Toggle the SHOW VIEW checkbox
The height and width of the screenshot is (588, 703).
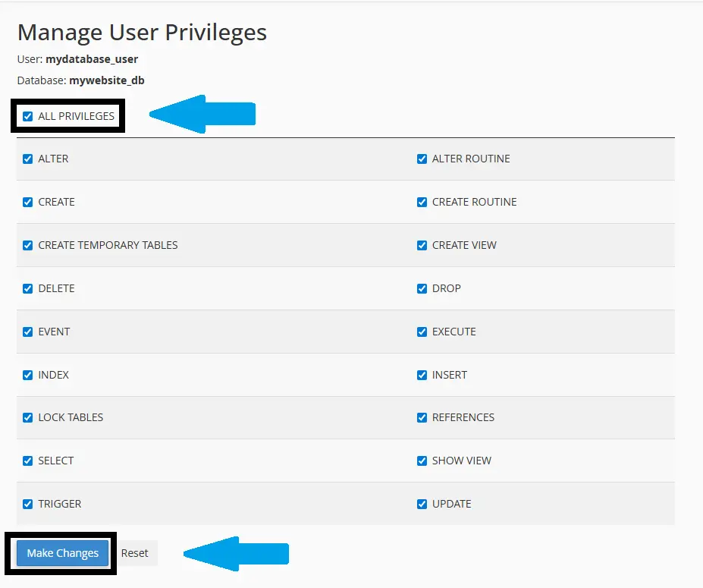(422, 461)
